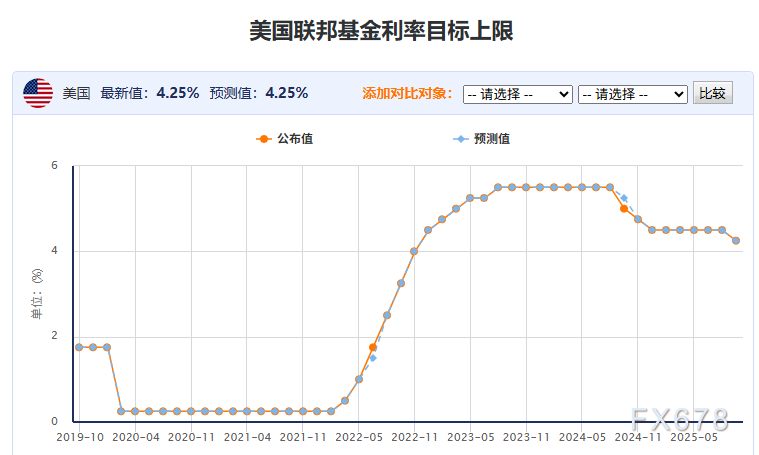This screenshot has height=455, width=759.
Task: Click the orange data point near 2022-05
Action: [373, 347]
